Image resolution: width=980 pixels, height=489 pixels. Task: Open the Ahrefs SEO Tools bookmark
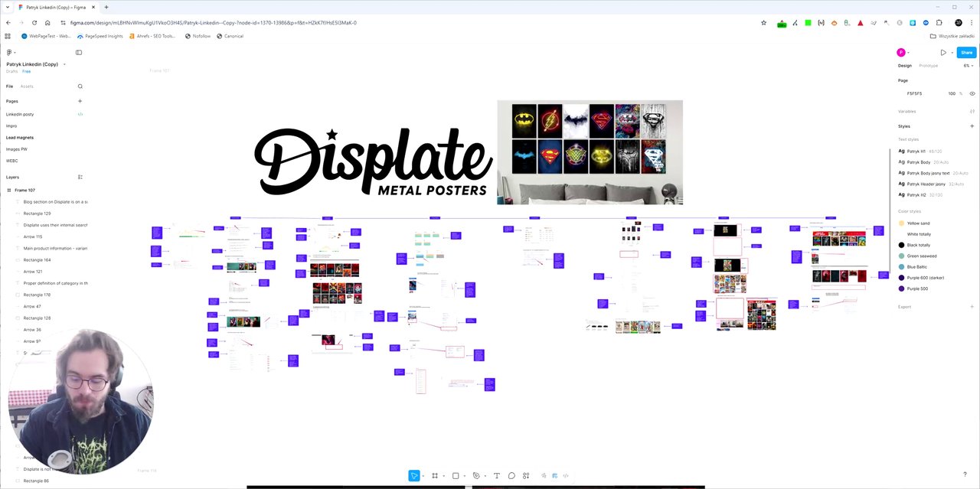[152, 36]
